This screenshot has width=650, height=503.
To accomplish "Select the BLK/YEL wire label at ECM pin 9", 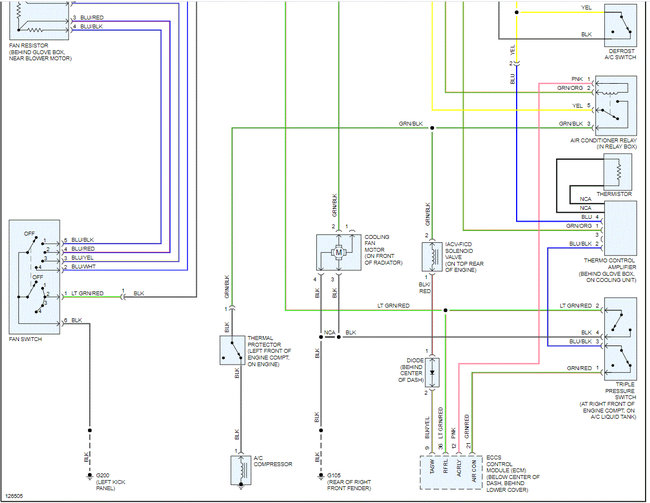I will (427, 428).
